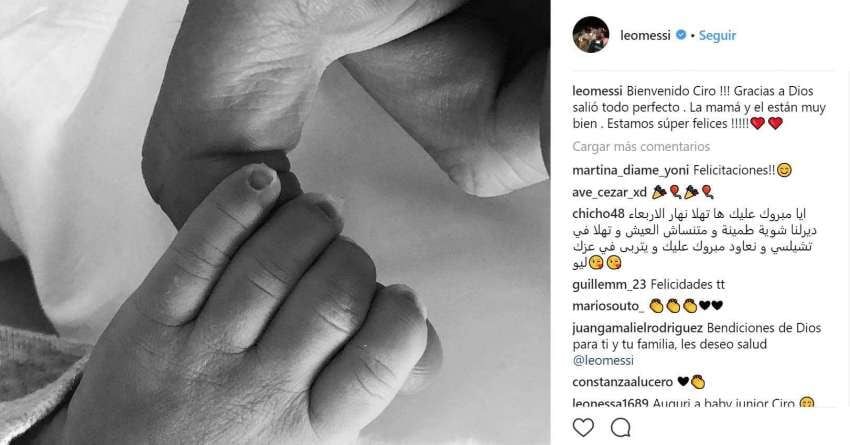Open the comment speech bubble icon
This screenshot has height=445, width=850.
click(621, 428)
